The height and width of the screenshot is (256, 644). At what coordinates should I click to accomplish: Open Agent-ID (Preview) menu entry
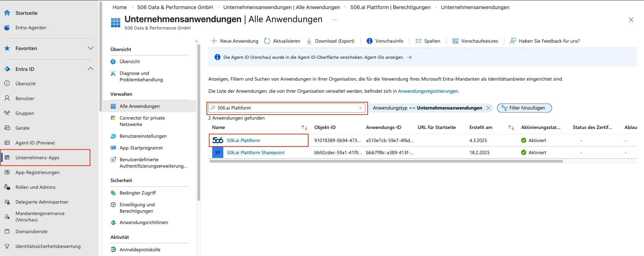35,143
